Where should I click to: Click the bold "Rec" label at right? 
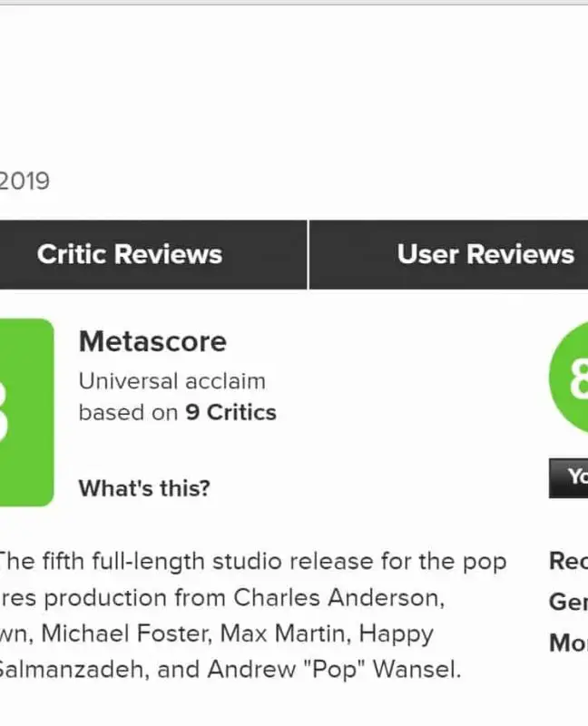568,562
